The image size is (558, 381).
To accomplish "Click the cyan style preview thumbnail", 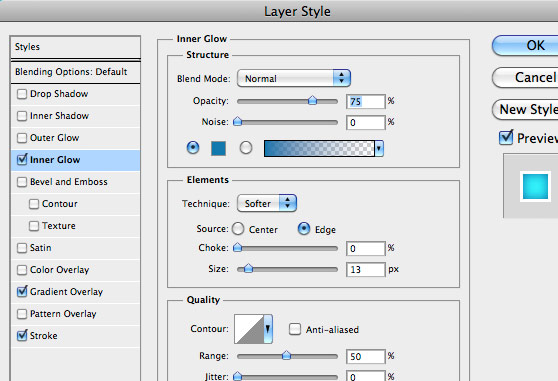I will click(535, 186).
